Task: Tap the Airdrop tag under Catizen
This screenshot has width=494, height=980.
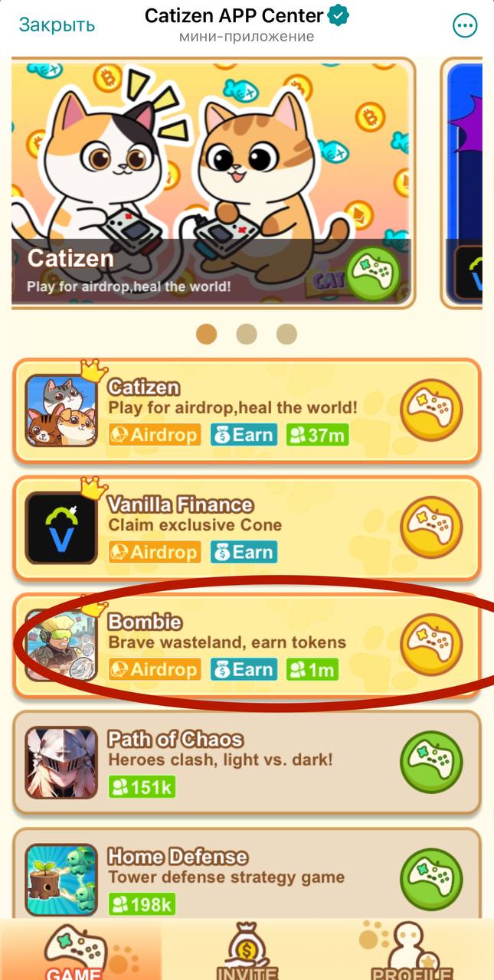Action: click(x=155, y=435)
